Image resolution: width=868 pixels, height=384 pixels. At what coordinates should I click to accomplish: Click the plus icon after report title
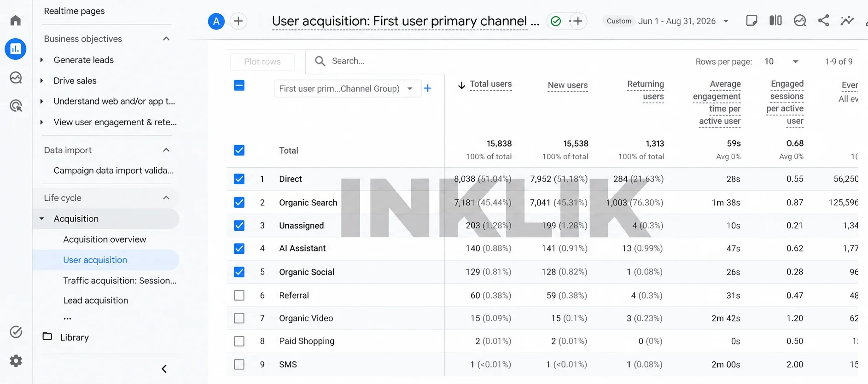(577, 21)
